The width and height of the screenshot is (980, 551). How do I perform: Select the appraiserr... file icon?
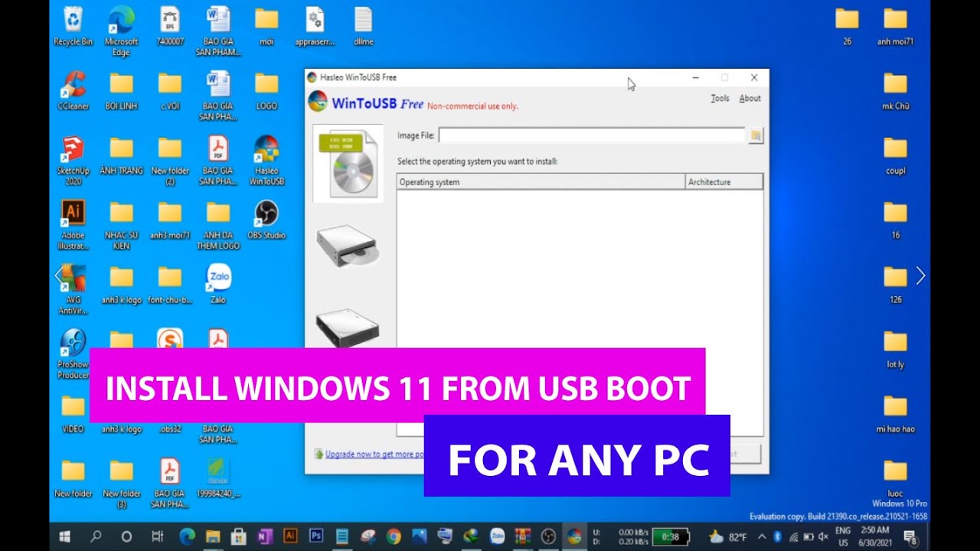[x=315, y=26]
